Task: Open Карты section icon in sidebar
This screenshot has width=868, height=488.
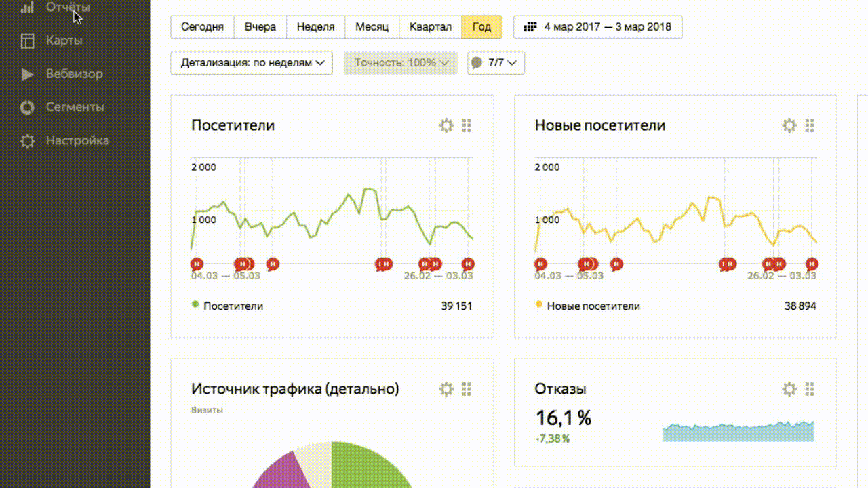Action: [x=27, y=41]
